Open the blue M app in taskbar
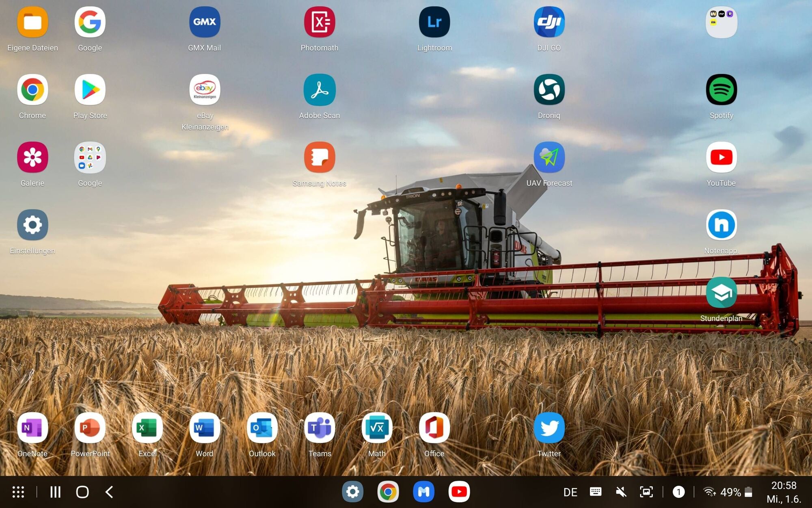The width and height of the screenshot is (812, 508). click(x=423, y=492)
